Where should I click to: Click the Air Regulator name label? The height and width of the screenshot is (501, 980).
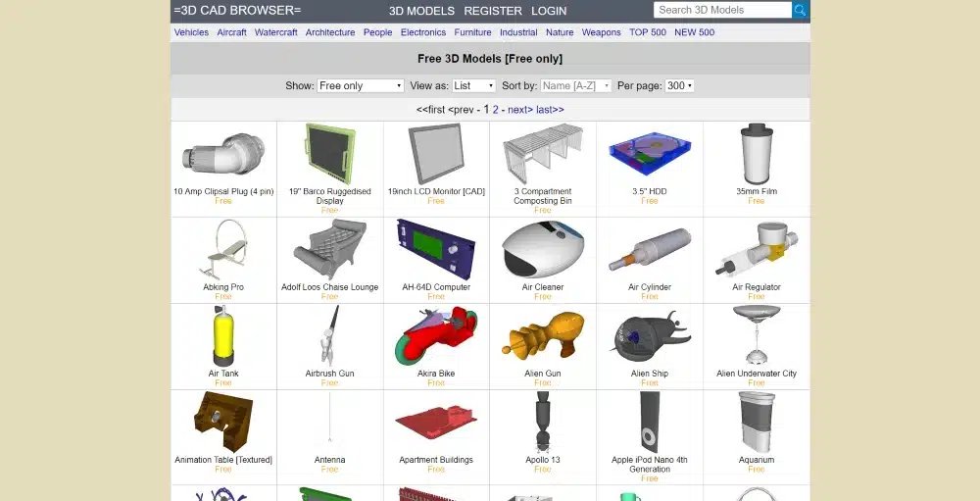(x=757, y=287)
